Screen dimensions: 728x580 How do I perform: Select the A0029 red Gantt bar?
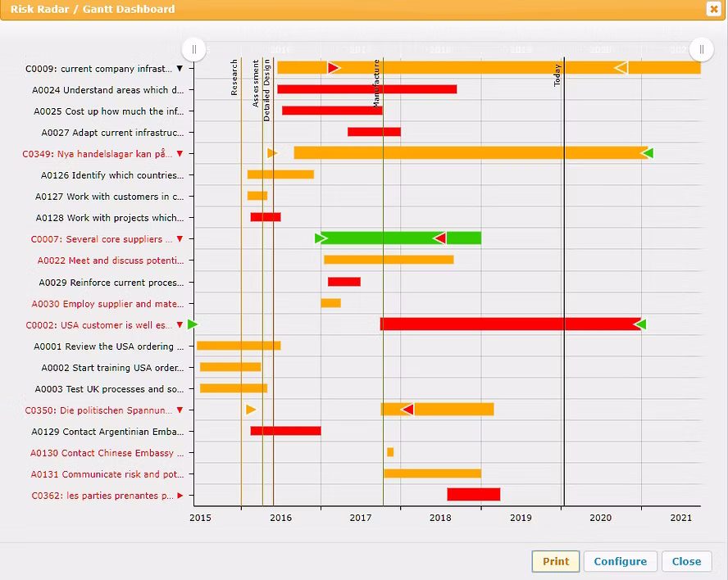(x=344, y=282)
